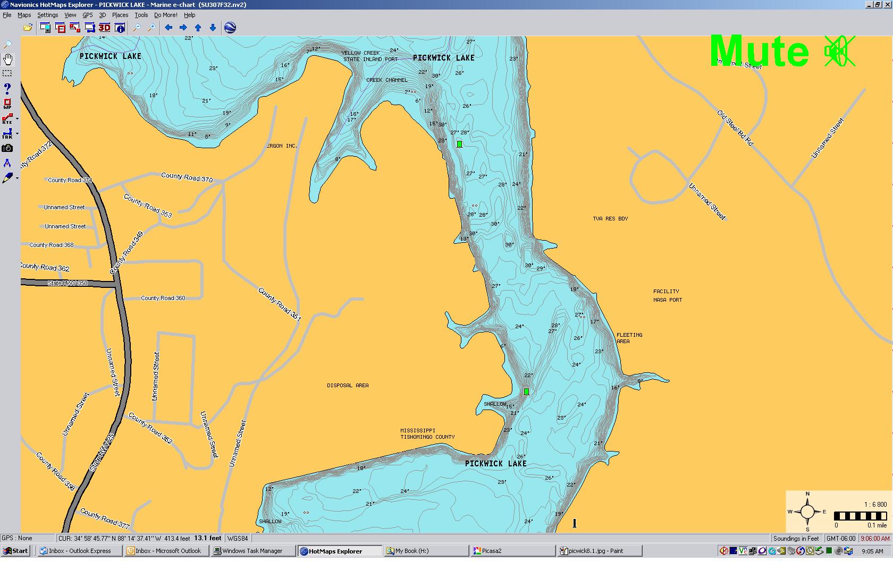This screenshot has width=893, height=588.
Task: Expand the TRK track tool dropdown arrow
Action: (x=18, y=134)
